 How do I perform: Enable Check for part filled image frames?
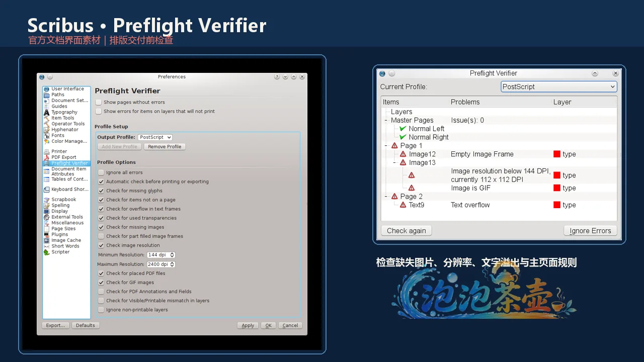click(x=101, y=236)
